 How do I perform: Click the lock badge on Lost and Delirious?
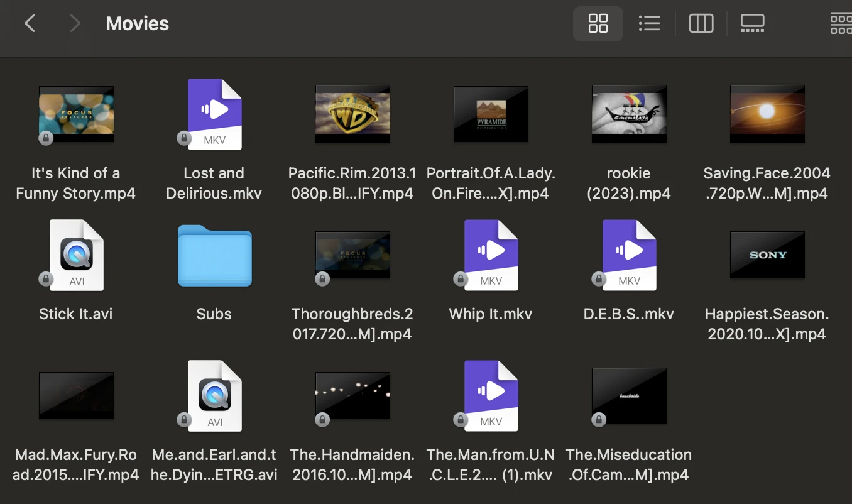click(182, 138)
